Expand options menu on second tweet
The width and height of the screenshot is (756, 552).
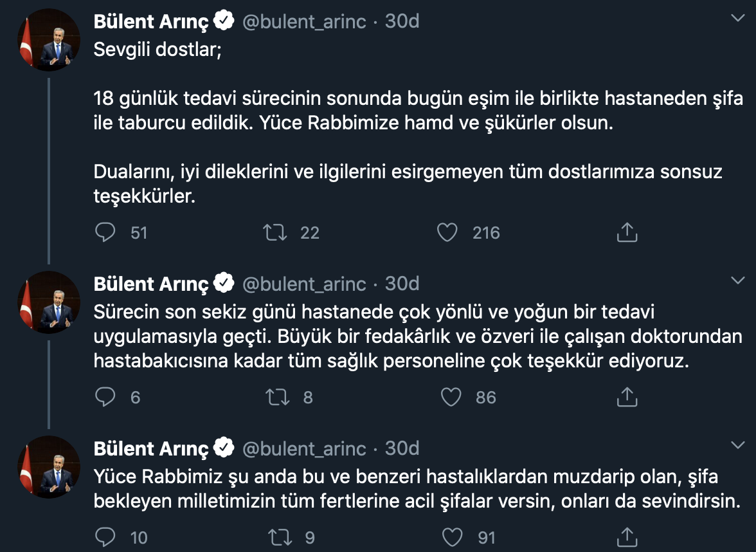(737, 281)
